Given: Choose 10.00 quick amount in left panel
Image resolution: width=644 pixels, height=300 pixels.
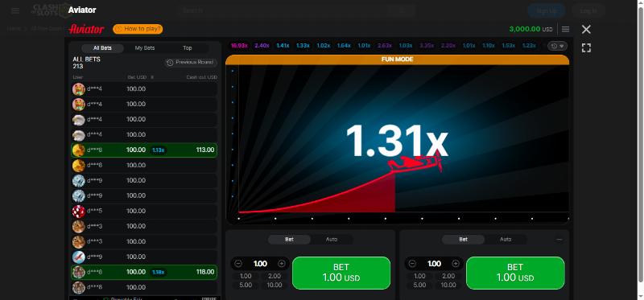Looking at the screenshot, I should click(275, 285).
